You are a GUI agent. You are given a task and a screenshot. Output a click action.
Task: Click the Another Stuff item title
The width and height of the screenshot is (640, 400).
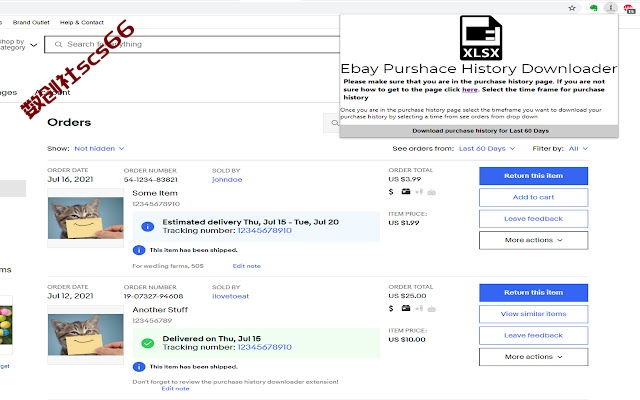point(160,310)
